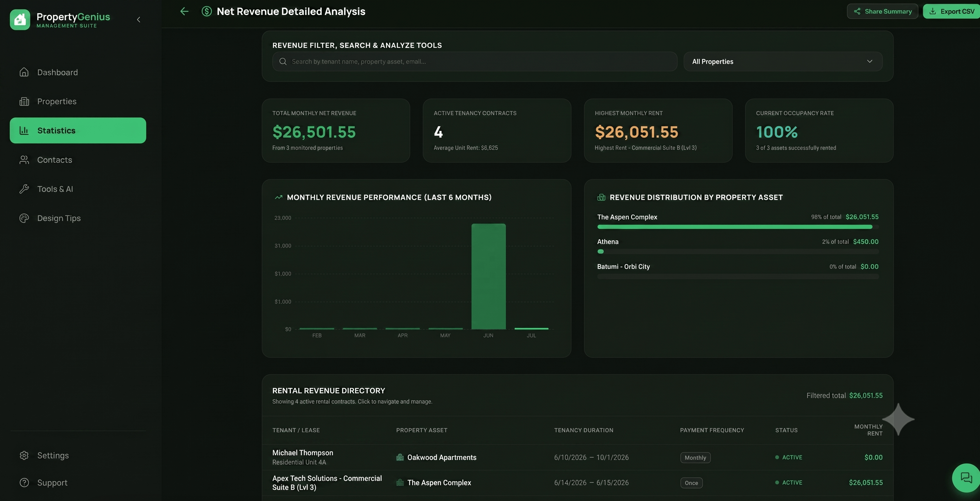Select the Statistics menu item
980x501 pixels.
[x=78, y=131]
